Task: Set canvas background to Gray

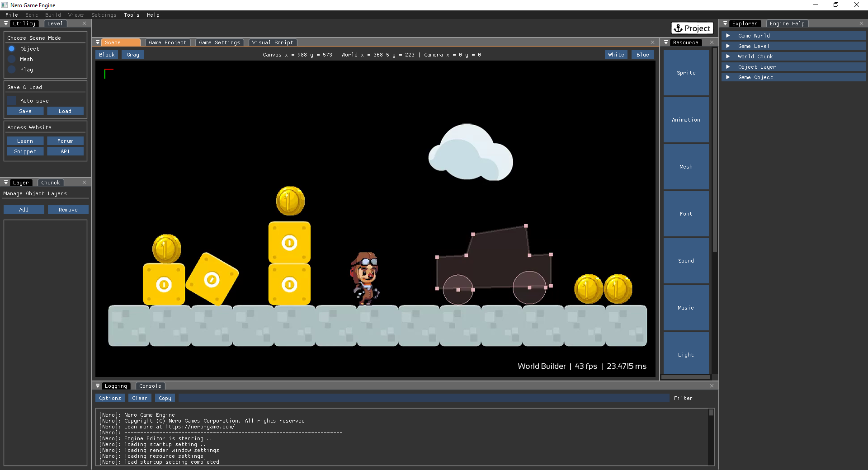Action: coord(133,55)
